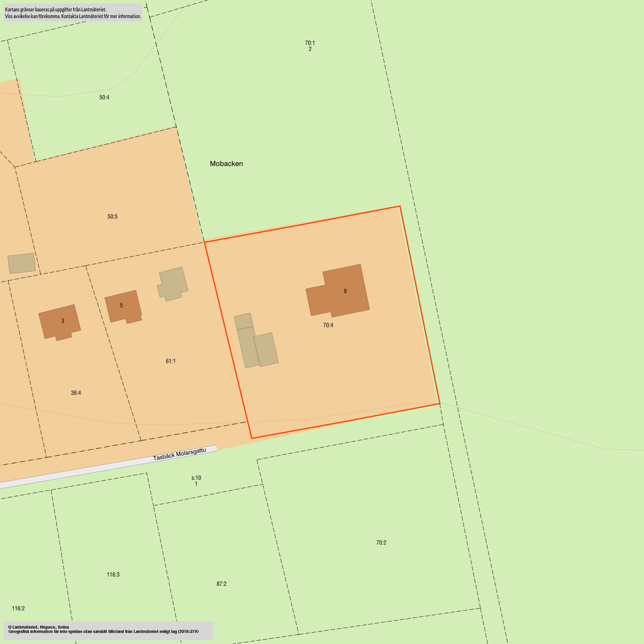The width and height of the screenshot is (644, 644).
Task: Click the Mobacken place name
Action: tap(226, 164)
